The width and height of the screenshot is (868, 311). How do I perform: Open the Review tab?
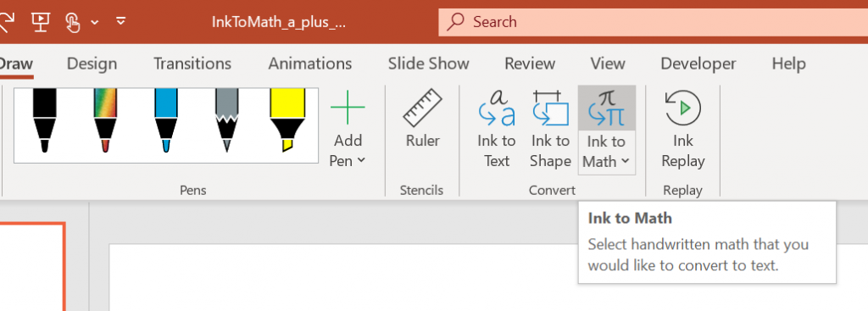(x=530, y=64)
